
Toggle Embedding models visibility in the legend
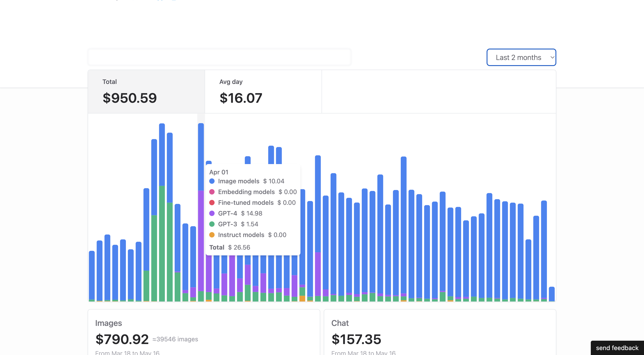click(x=246, y=192)
